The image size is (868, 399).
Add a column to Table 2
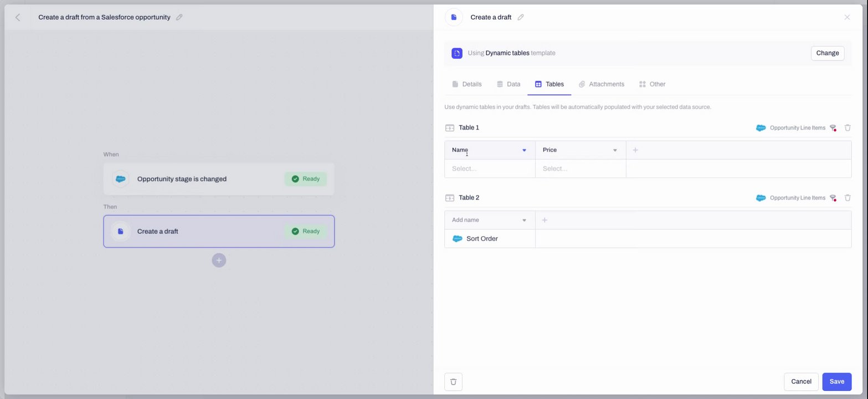tap(545, 220)
